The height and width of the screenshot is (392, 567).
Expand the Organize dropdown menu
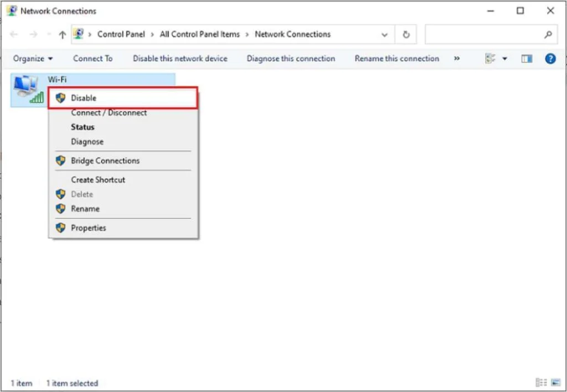(33, 59)
